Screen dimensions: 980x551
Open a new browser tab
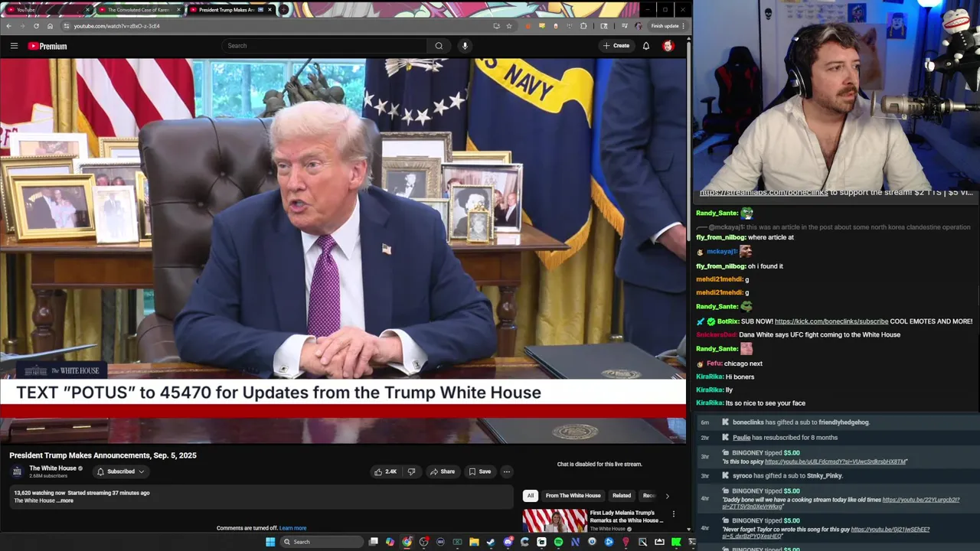pos(283,10)
